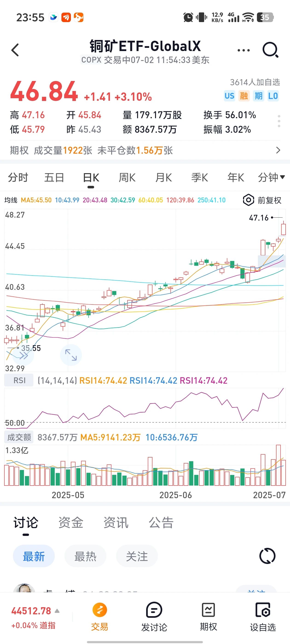Tap the 3614人加自选 text

click(255, 82)
